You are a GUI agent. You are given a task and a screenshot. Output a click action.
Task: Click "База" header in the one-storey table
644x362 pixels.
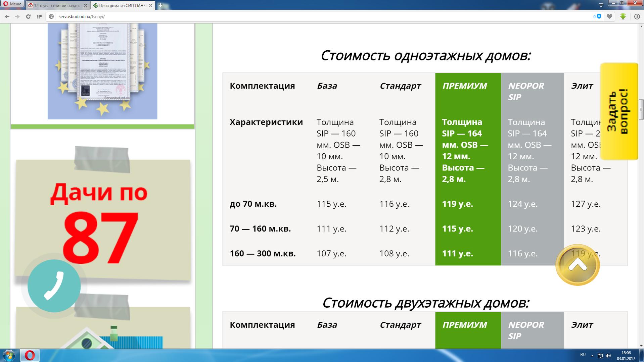pyautogui.click(x=327, y=86)
